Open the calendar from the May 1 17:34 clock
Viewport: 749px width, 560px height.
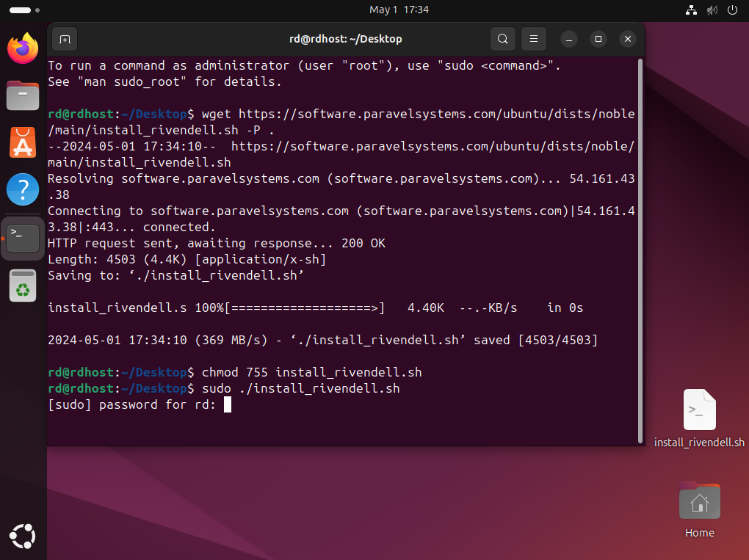click(x=399, y=10)
